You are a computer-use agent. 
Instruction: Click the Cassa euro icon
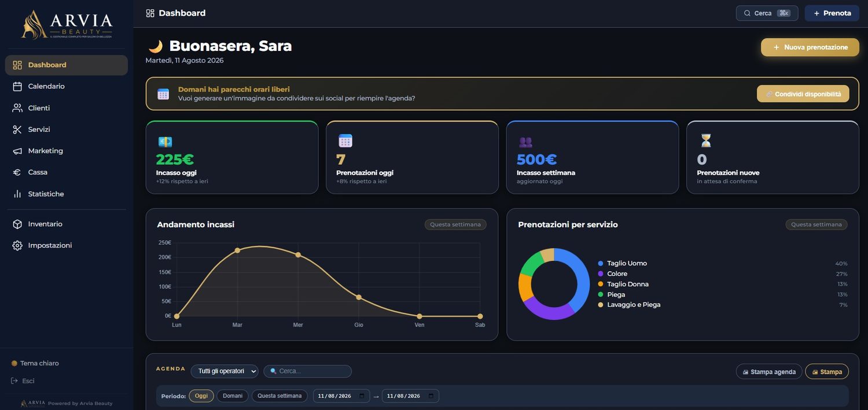click(17, 172)
